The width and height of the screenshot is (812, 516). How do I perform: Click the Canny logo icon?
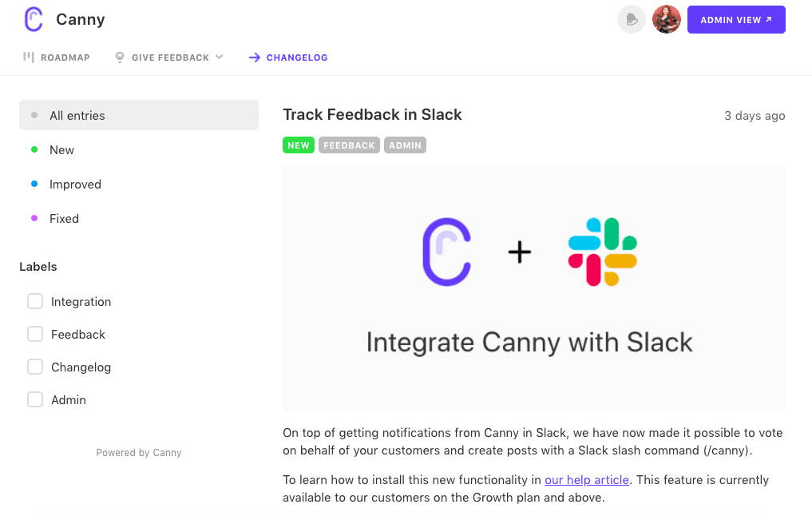[34, 19]
